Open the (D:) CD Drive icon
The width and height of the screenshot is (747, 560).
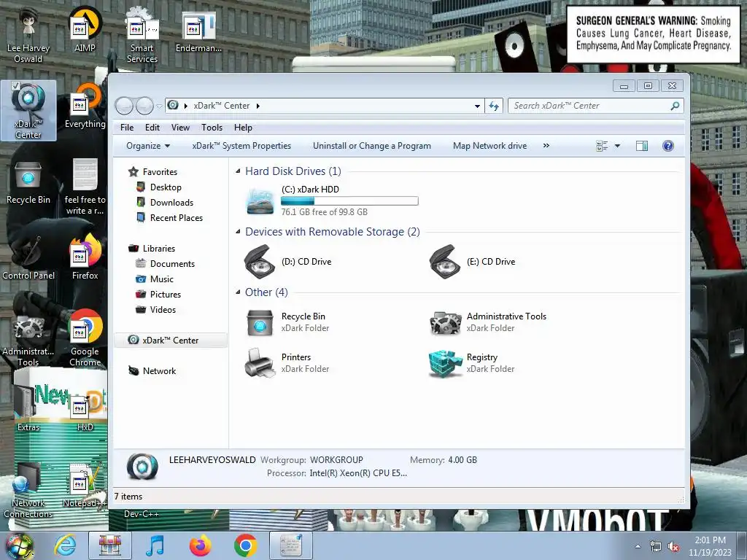click(x=260, y=262)
